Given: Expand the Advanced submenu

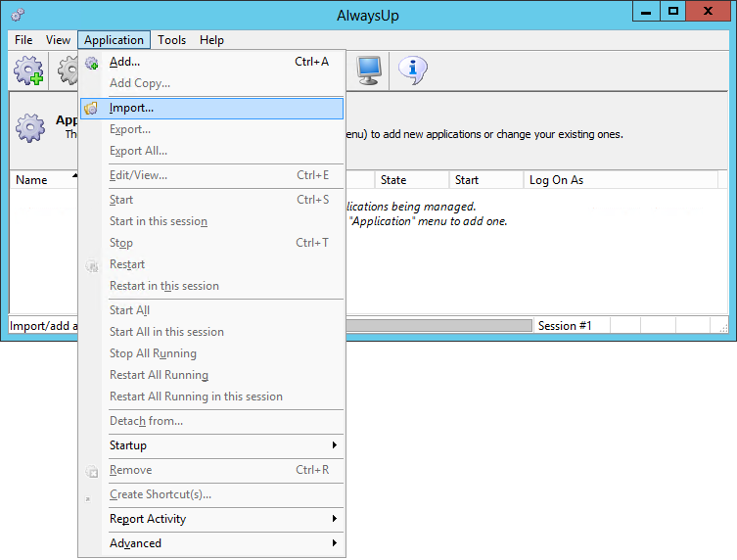Looking at the screenshot, I should pyautogui.click(x=211, y=543).
